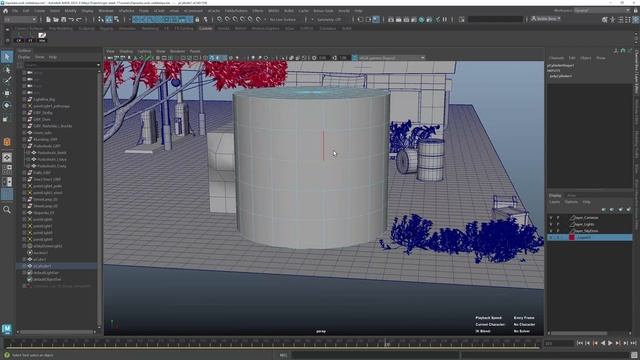The height and width of the screenshot is (360, 640).
Task: Open Layers menu in layer editor
Action: [x=554, y=202]
